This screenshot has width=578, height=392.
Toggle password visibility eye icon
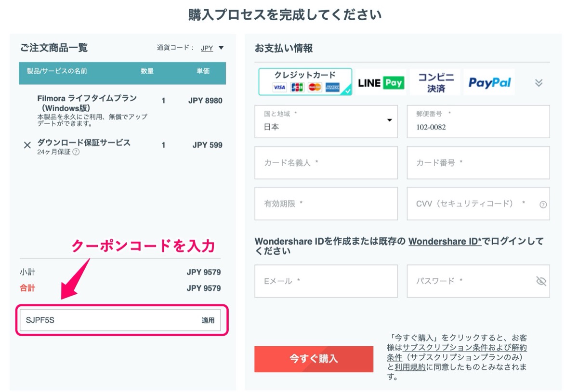pos(541,281)
